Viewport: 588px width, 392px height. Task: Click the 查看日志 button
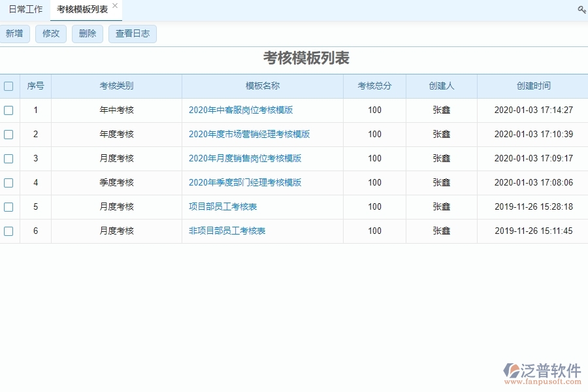coord(132,33)
